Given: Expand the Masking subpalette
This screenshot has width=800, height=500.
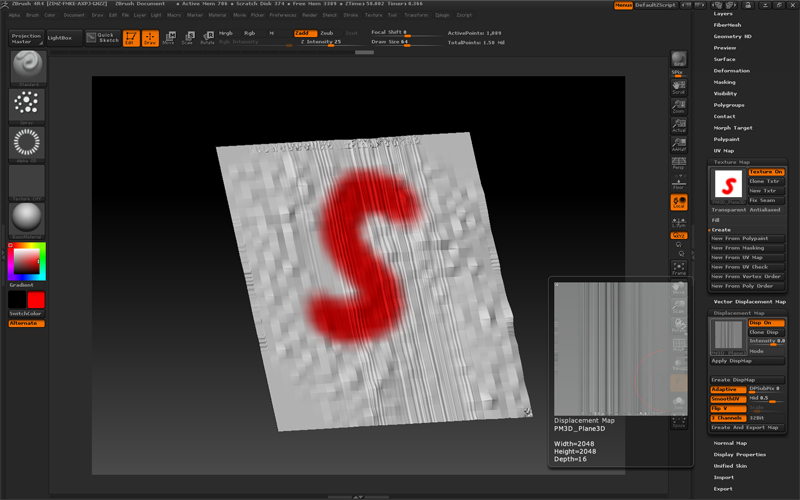Looking at the screenshot, I should click(x=724, y=82).
